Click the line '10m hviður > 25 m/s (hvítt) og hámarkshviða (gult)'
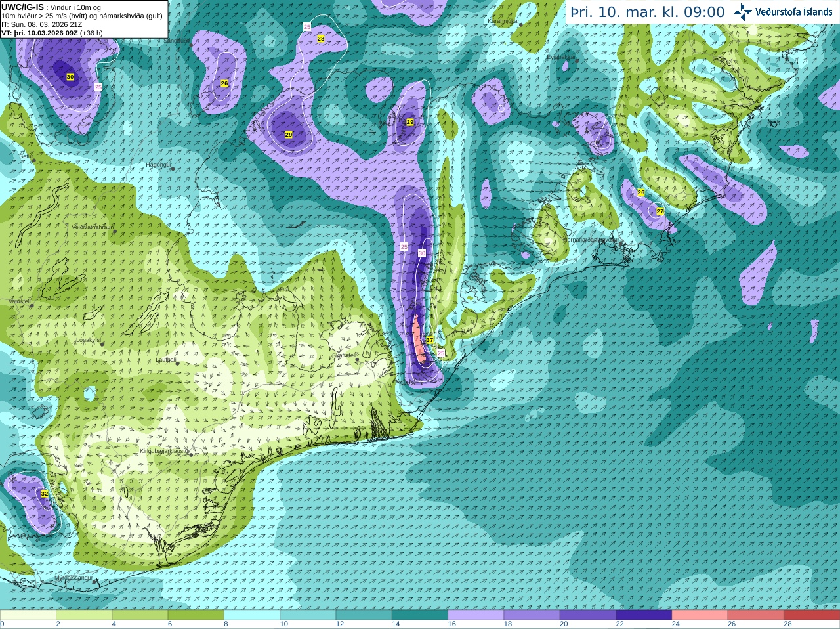Image resolution: width=840 pixels, height=629 pixels. pos(82,16)
